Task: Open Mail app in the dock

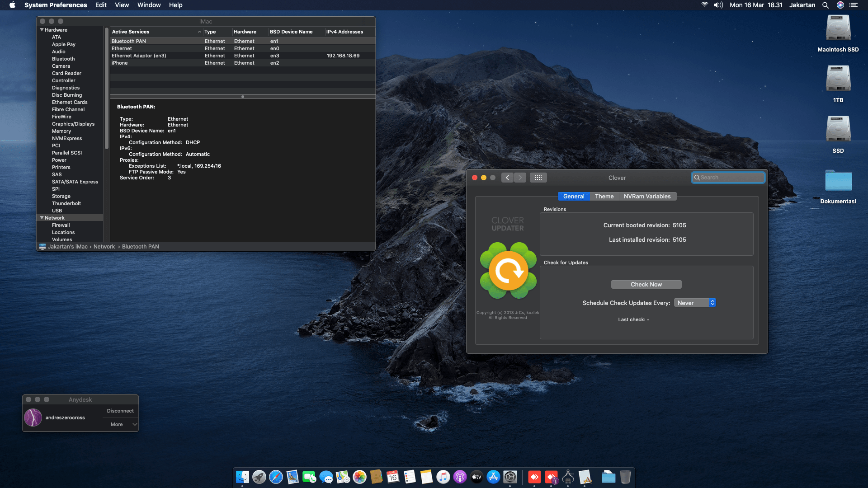Action: (x=292, y=477)
